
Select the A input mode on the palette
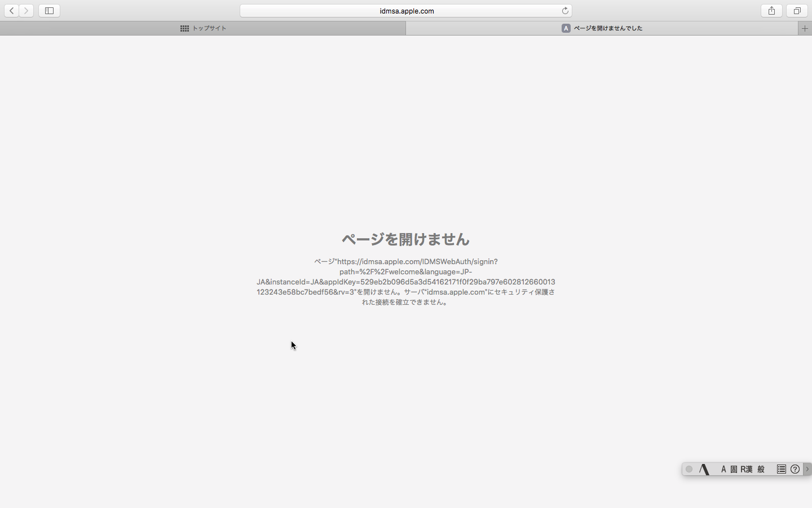point(723,469)
